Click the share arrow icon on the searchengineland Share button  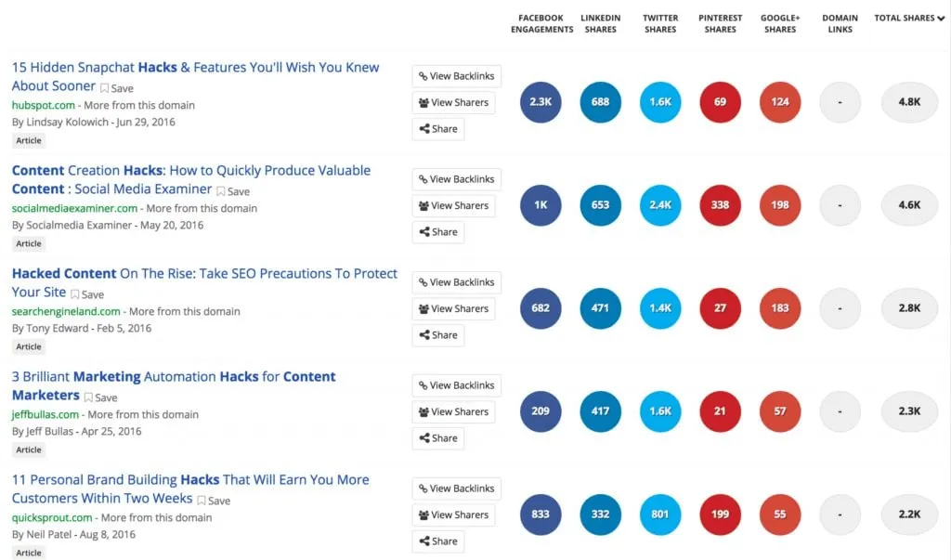point(423,335)
